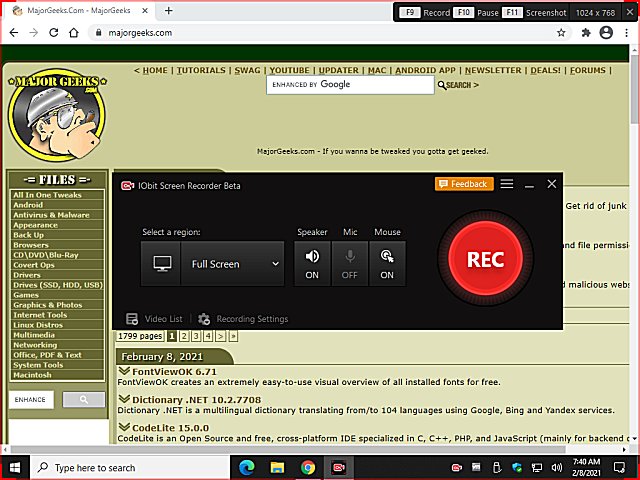640x480 pixels.
Task: Open the HOME nav link
Action: [155, 70]
